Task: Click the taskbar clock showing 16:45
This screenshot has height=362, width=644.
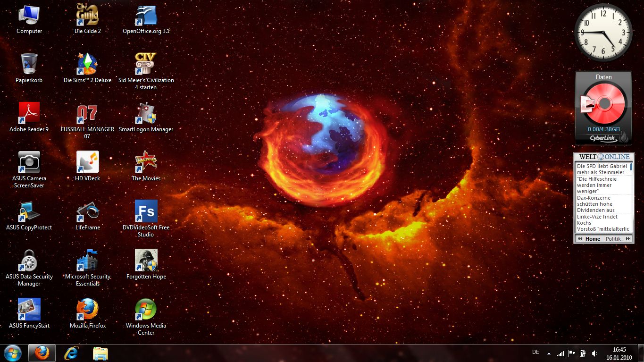Action: pos(619,350)
